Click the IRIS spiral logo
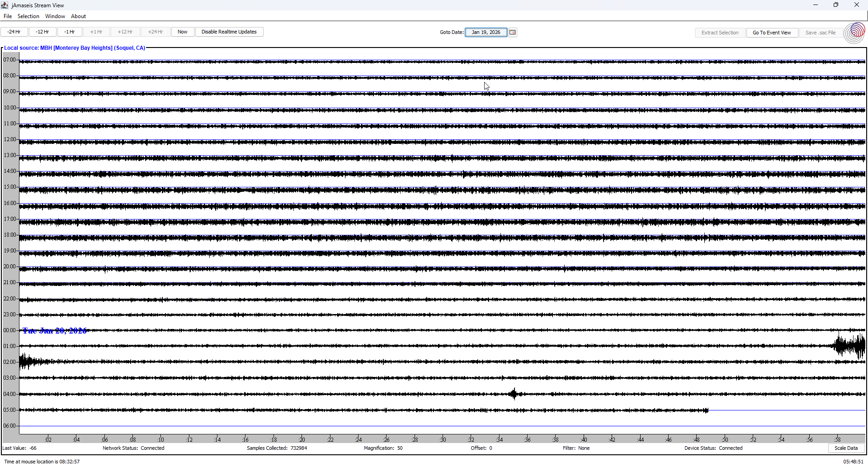 [x=854, y=32]
